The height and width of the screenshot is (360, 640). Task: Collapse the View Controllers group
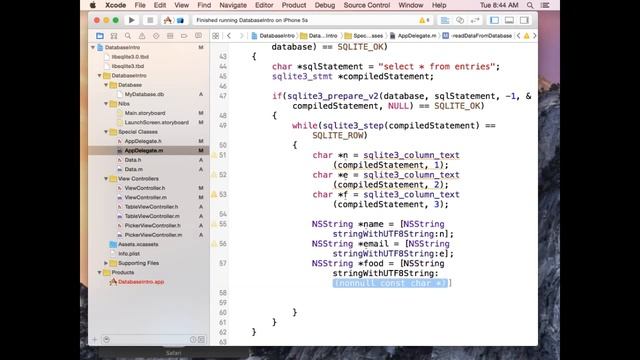coord(106,179)
